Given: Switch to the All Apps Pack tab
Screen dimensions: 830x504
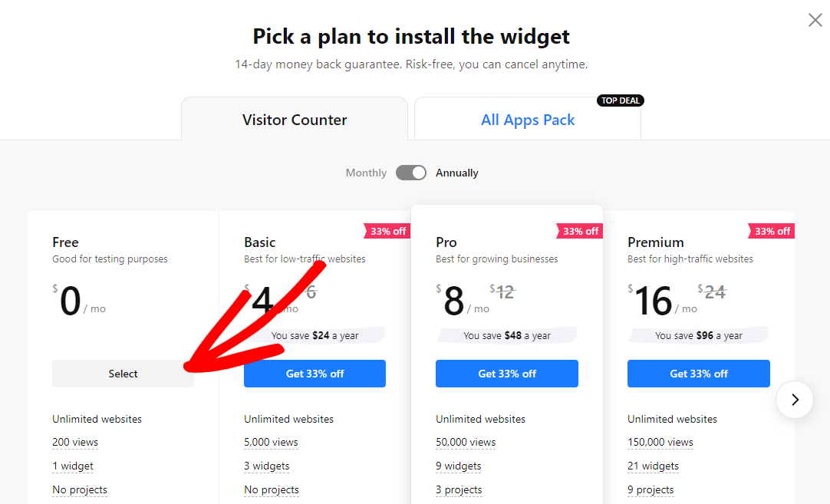Looking at the screenshot, I should 528,120.
